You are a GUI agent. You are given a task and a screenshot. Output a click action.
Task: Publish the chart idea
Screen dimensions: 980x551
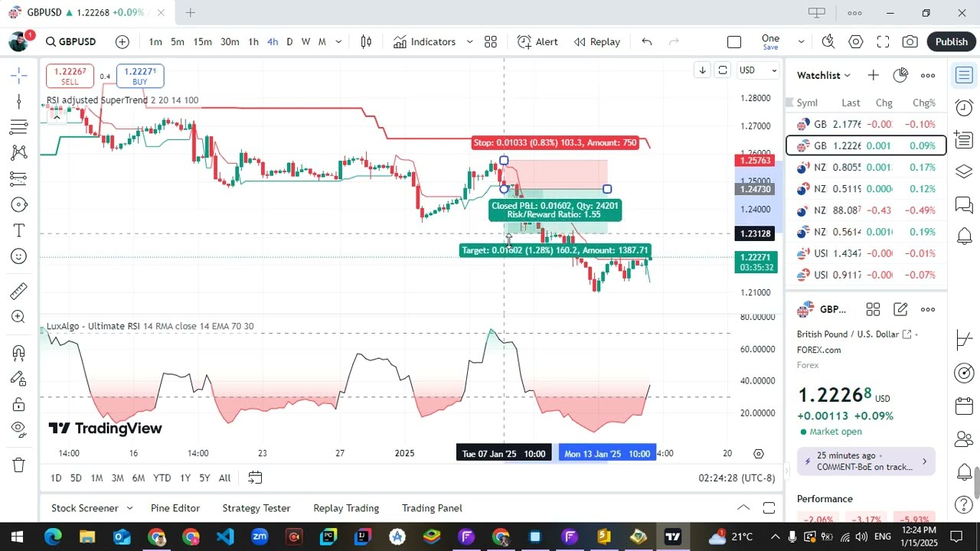[952, 42]
